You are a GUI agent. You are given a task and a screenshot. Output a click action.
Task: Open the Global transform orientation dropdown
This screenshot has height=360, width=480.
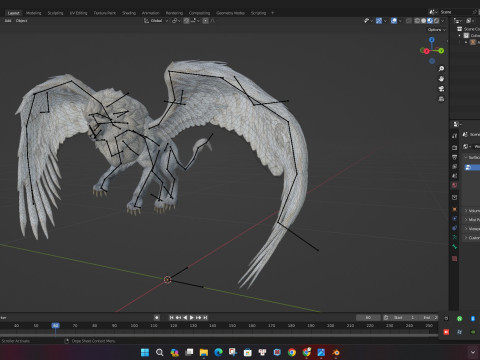[x=156, y=21]
